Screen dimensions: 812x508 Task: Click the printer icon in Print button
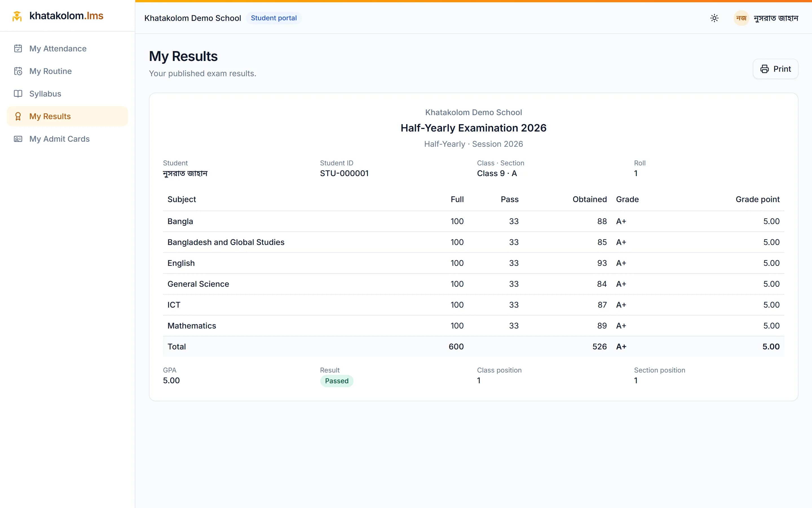[764, 69]
